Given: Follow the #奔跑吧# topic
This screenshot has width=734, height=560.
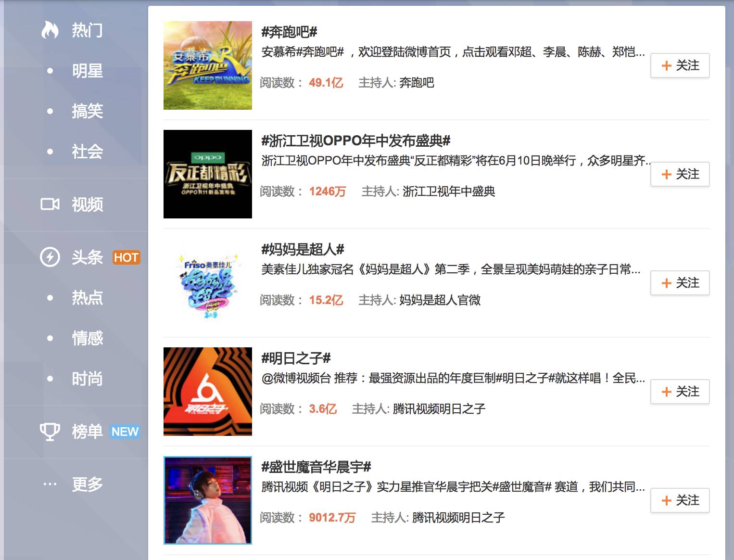Looking at the screenshot, I should [680, 65].
